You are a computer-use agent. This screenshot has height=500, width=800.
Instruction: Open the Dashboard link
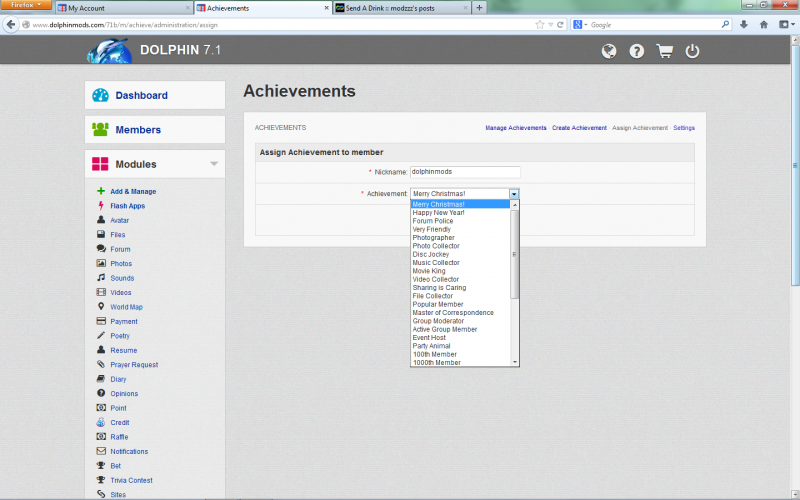pos(141,95)
